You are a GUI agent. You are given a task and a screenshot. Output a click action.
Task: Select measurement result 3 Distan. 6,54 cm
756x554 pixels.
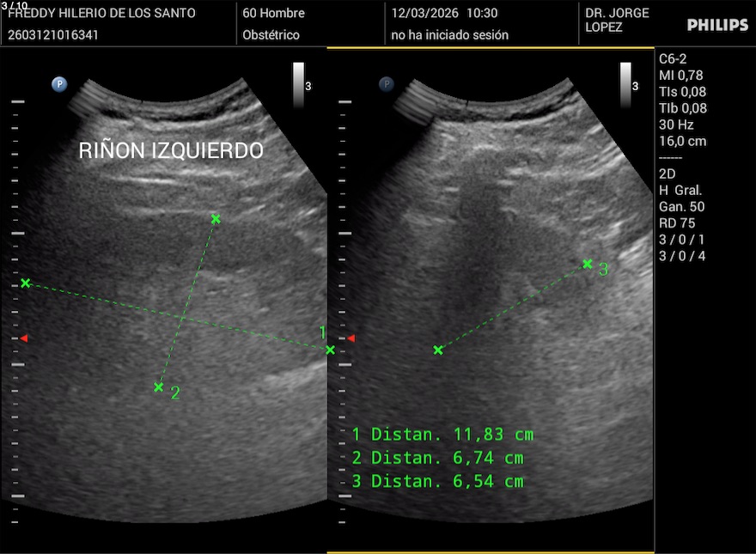click(438, 481)
